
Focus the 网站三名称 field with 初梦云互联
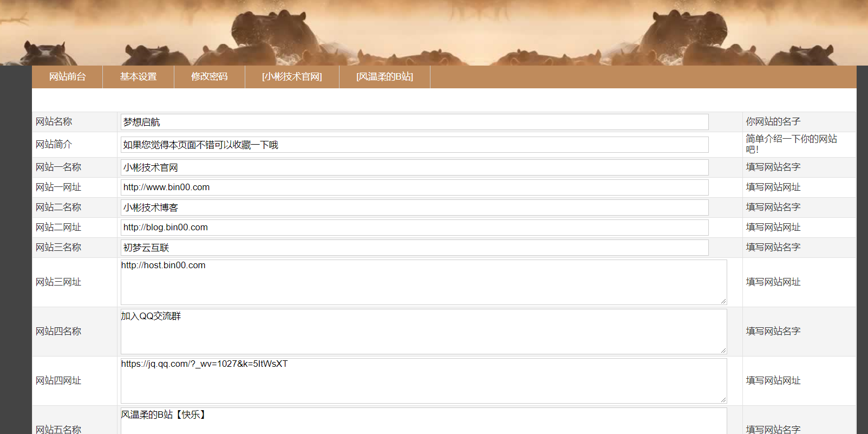click(414, 248)
